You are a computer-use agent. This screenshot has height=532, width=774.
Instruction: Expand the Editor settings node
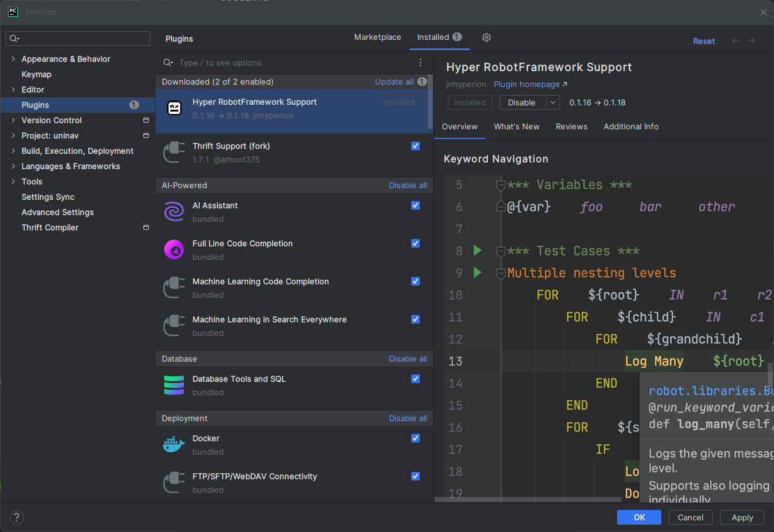tap(13, 89)
